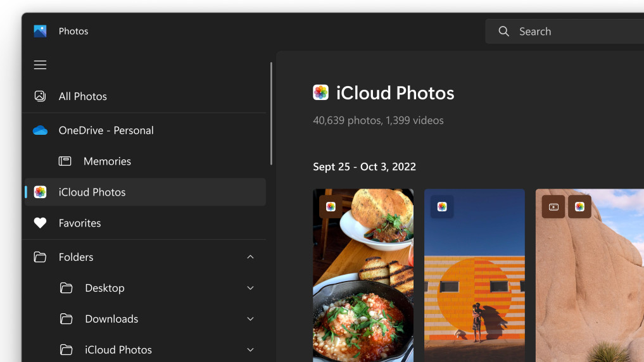Expand the Desktop folder chevron
644x362 pixels.
click(x=250, y=288)
